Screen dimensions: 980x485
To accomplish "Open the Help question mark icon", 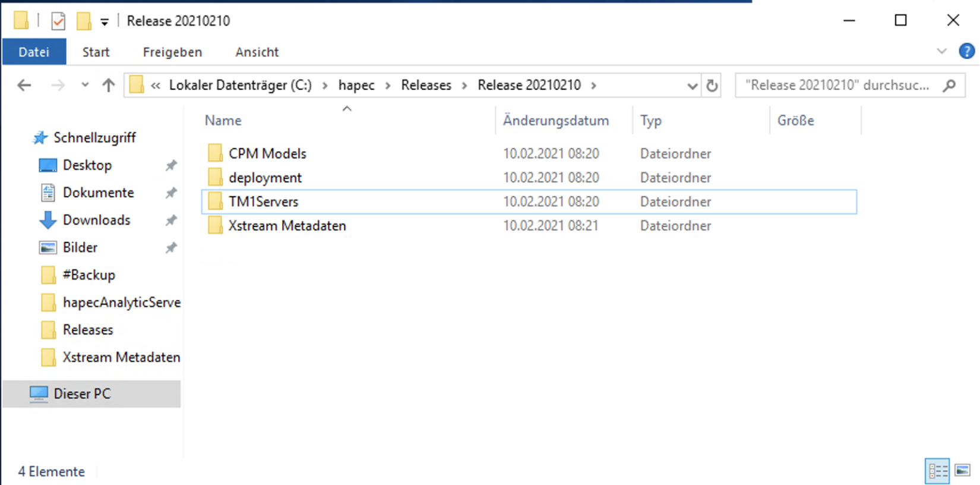I will [x=966, y=52].
